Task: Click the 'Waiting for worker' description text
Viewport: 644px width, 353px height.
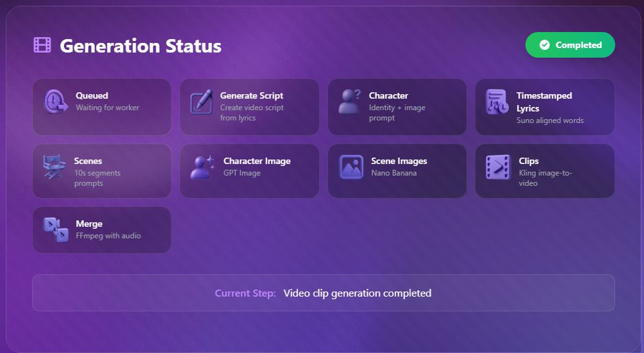Action: pos(108,108)
